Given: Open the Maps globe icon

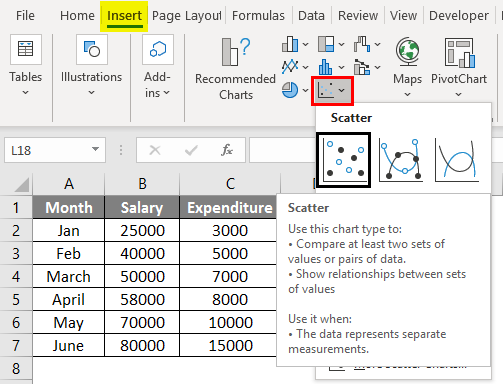Looking at the screenshot, I should 407,52.
